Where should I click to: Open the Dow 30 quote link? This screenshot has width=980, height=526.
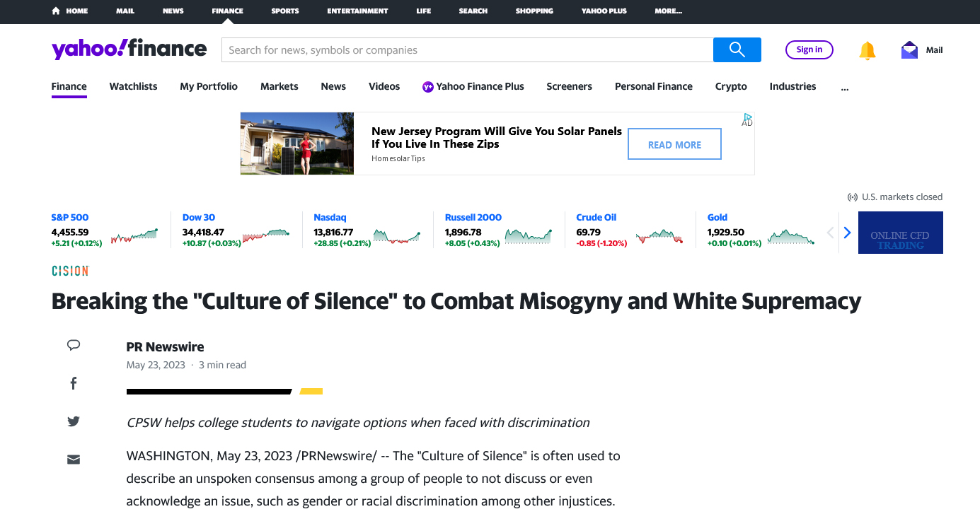click(199, 217)
